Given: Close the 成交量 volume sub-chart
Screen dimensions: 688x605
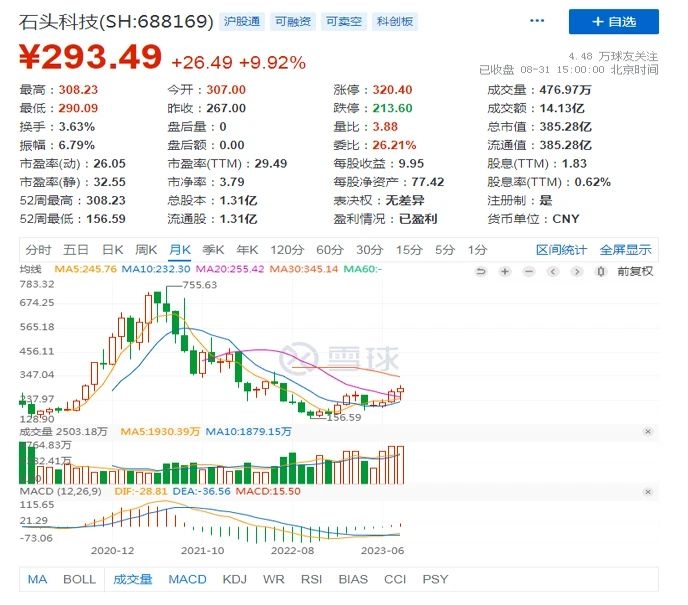Looking at the screenshot, I should pyautogui.click(x=648, y=432).
